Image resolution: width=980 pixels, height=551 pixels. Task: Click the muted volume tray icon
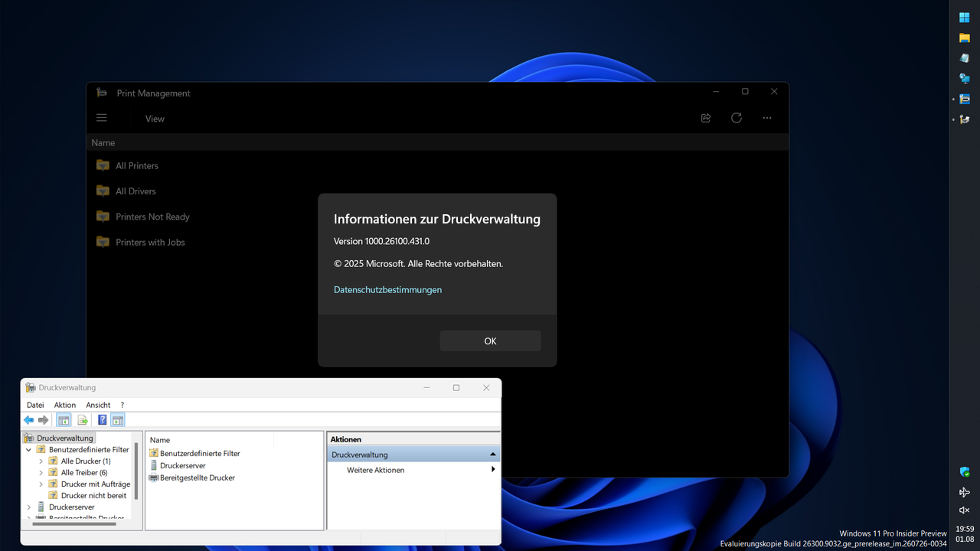coord(965,510)
